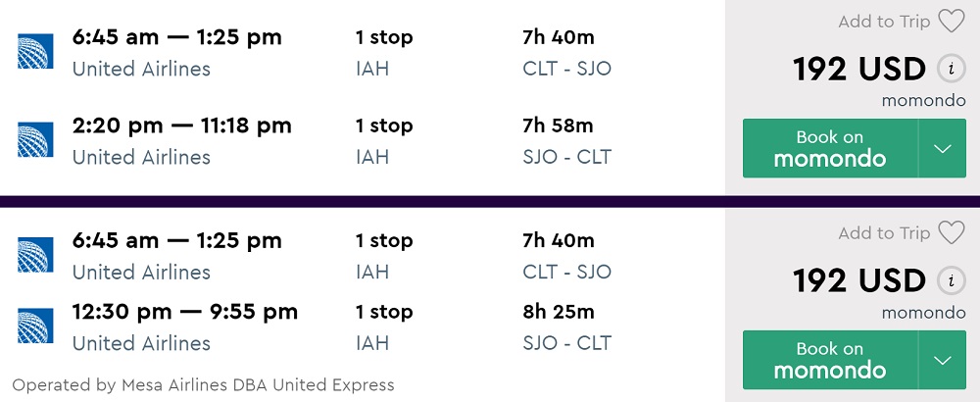Click United logo on 2:20 pm flight
The image size is (980, 402).
pyautogui.click(x=35, y=139)
